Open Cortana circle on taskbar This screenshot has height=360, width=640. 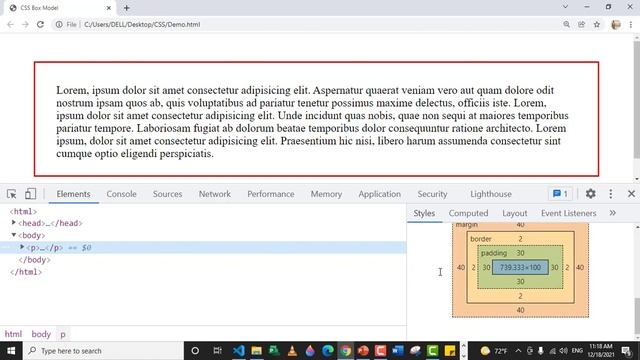195,351
